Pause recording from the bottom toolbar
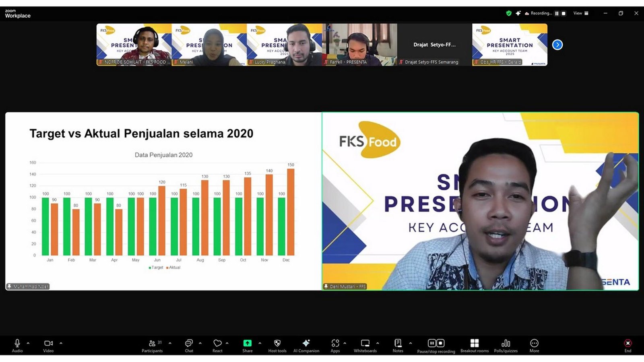The width and height of the screenshot is (644, 362). [432, 343]
